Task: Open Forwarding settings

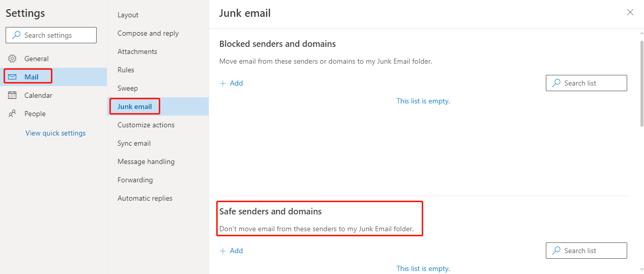Action: coord(135,180)
